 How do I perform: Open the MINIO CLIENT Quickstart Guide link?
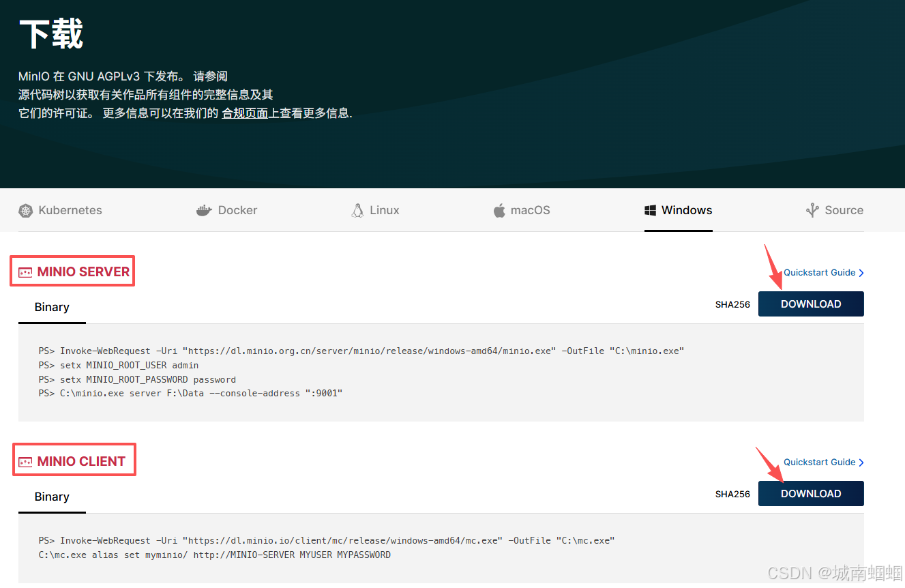tap(824, 462)
